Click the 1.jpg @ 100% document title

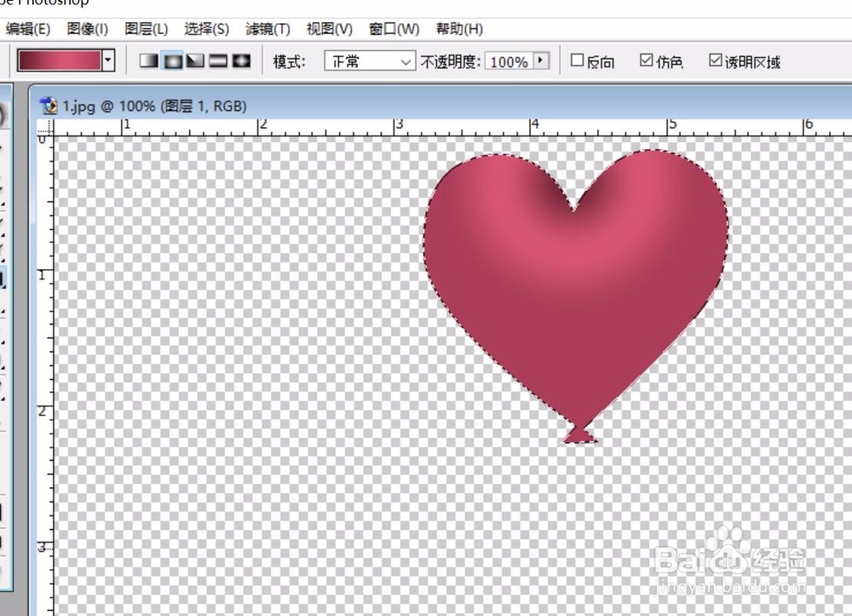[154, 106]
